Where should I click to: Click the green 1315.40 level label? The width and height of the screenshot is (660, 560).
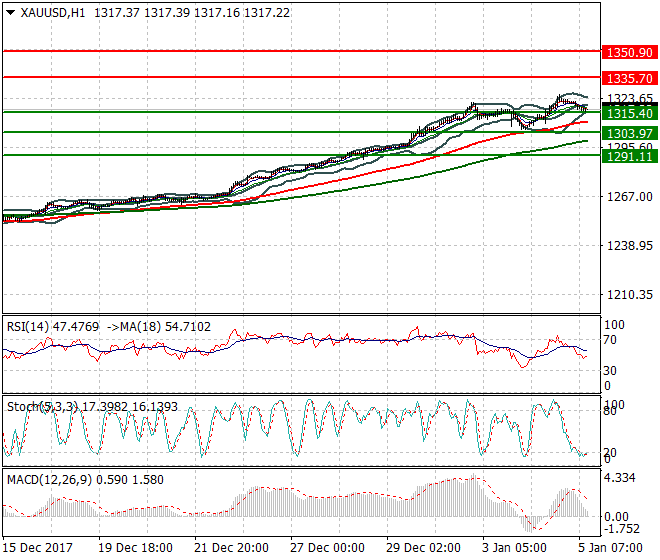click(x=630, y=113)
